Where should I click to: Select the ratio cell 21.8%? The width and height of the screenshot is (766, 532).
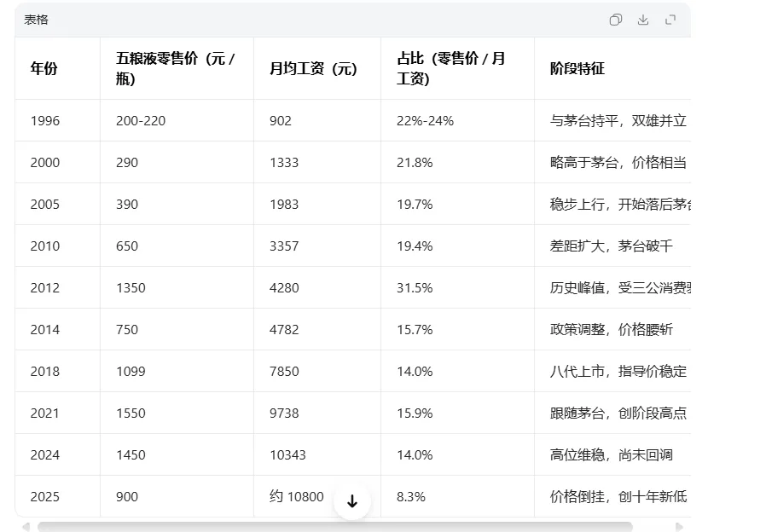click(x=457, y=163)
